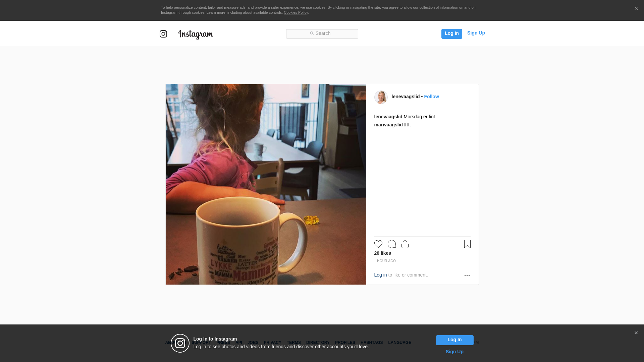644x362 pixels.
Task: Open the LANGUAGE footer selector
Action: 399,343
